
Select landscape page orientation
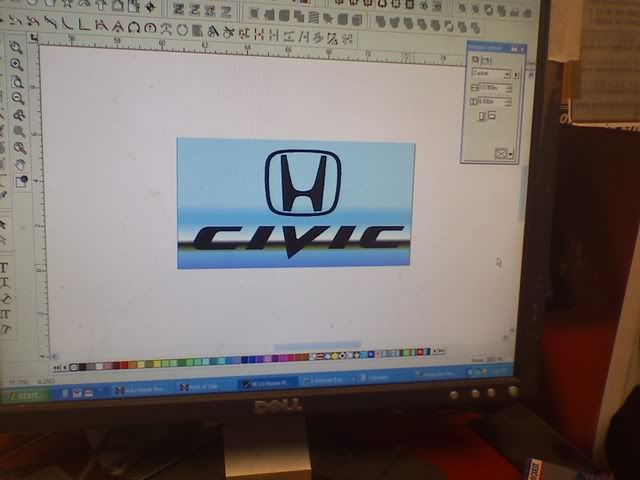[x=492, y=117]
